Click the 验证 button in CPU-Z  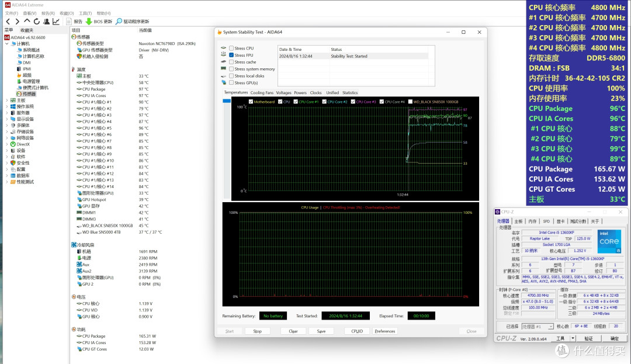coord(588,338)
